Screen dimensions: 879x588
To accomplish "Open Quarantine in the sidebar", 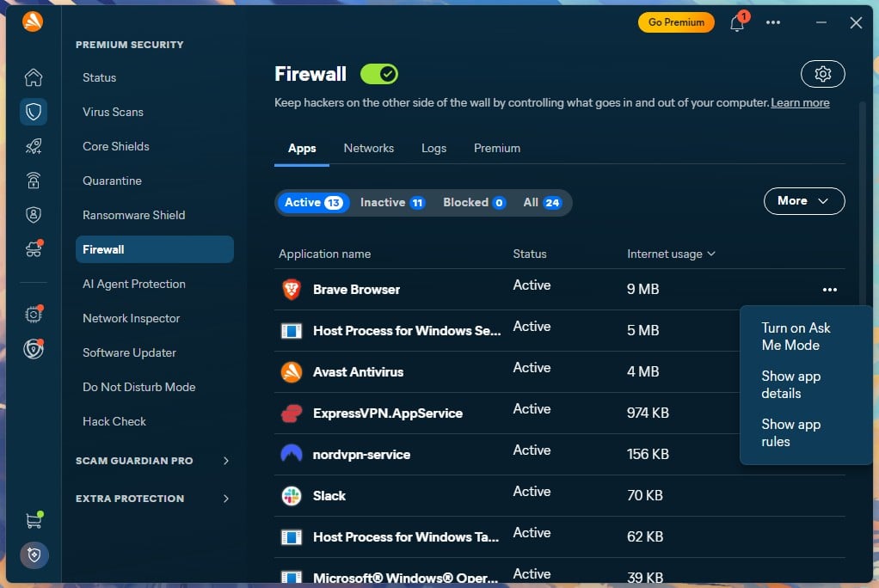I will tap(112, 181).
